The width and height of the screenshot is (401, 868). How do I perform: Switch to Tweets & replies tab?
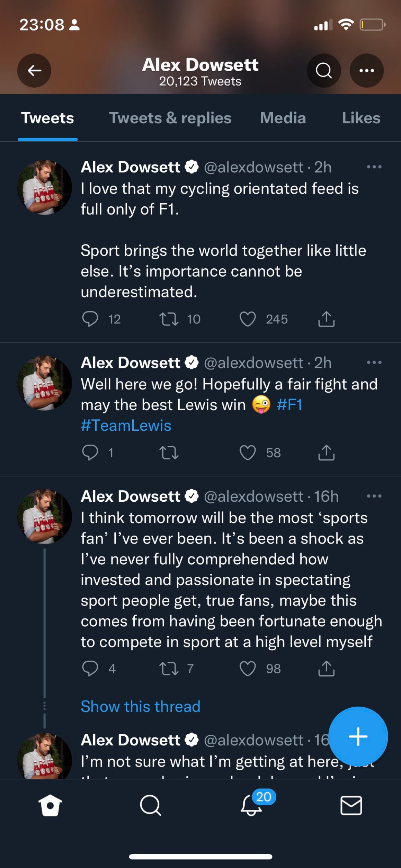click(170, 118)
